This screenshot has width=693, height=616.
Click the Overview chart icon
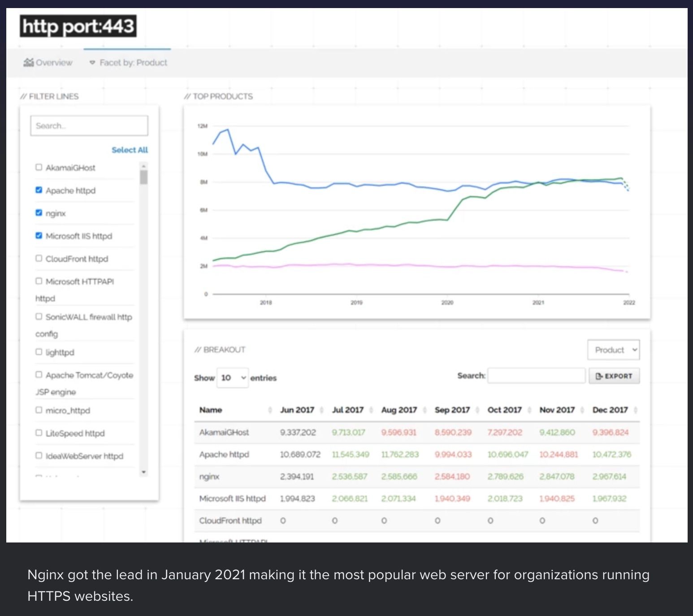tap(29, 62)
